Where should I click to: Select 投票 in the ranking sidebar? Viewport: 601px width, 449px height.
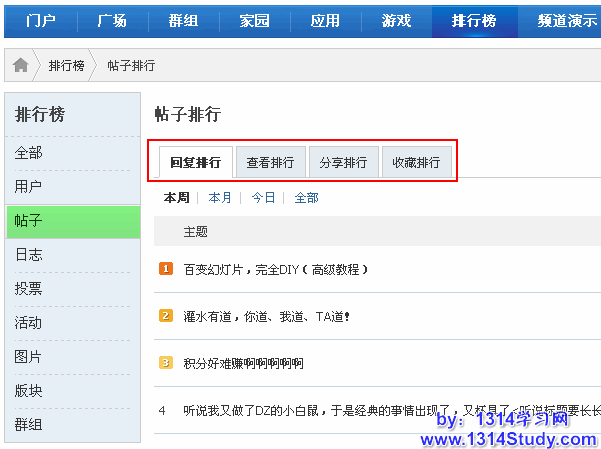(29, 288)
